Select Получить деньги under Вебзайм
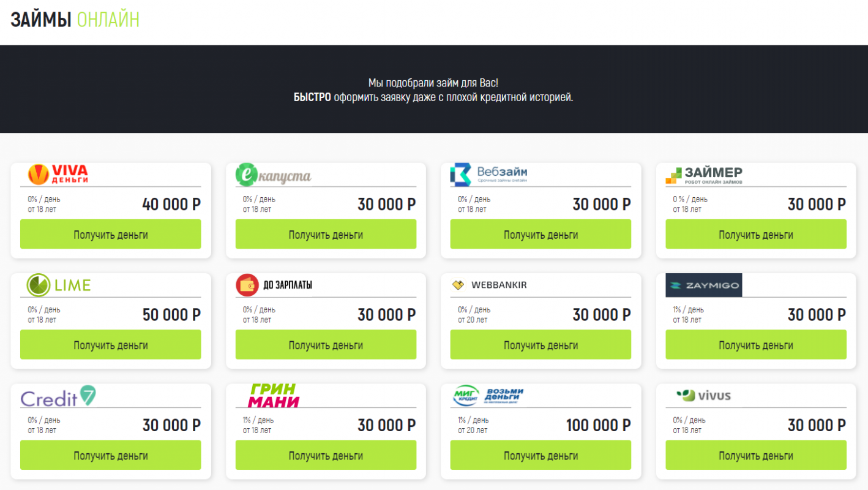This screenshot has height=490, width=868. [x=541, y=235]
